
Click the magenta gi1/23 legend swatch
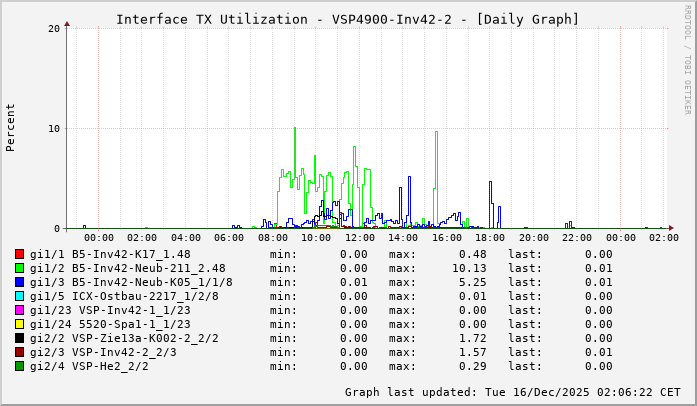19,310
